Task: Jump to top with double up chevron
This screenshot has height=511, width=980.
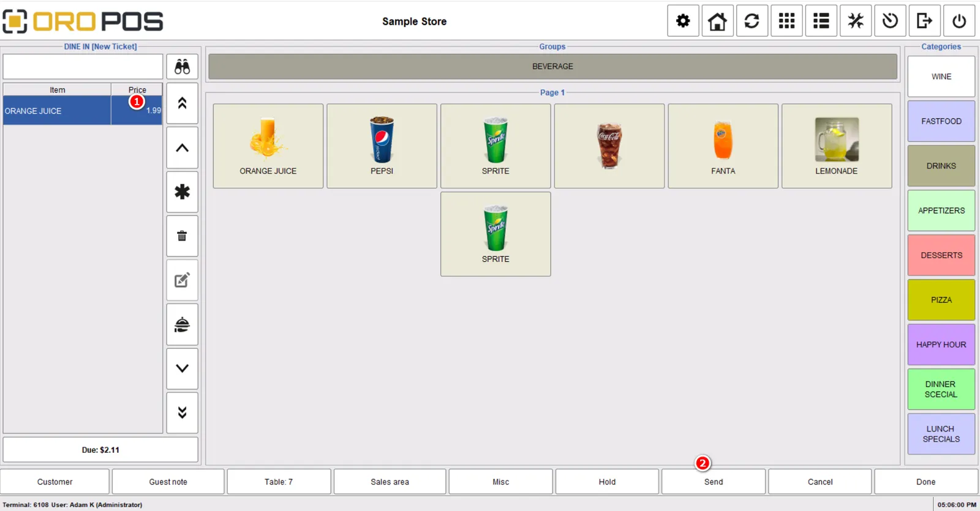Action: click(x=182, y=103)
